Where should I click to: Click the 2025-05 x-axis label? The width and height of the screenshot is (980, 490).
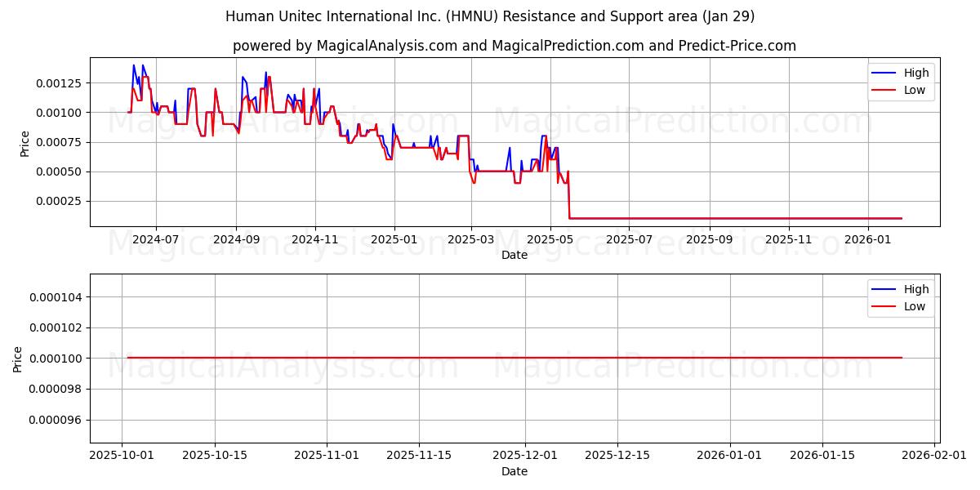[x=550, y=240]
